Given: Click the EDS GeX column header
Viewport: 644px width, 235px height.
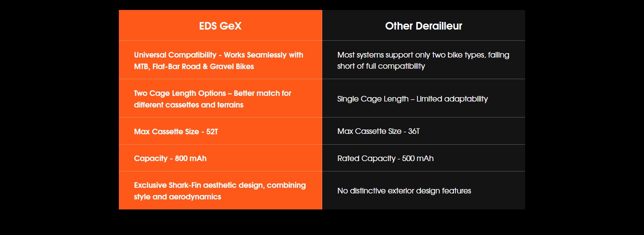Looking at the screenshot, I should 220,26.
